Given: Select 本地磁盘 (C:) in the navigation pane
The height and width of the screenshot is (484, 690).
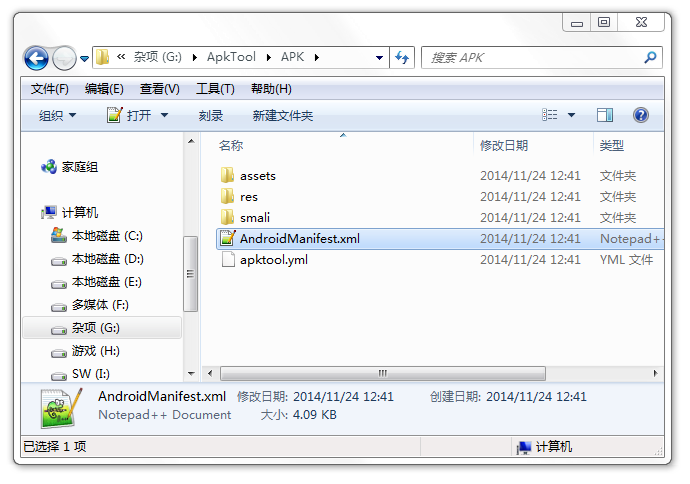Looking at the screenshot, I should click(97, 236).
